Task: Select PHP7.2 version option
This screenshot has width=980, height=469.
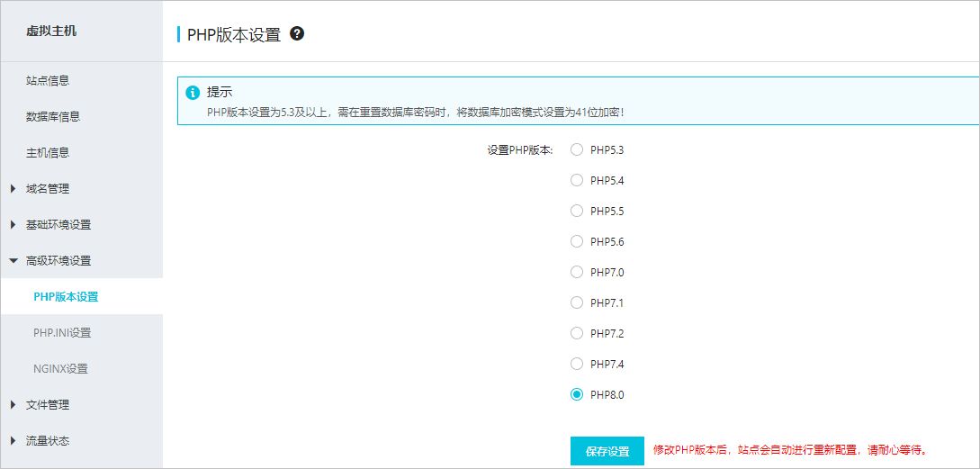Action: coord(577,334)
